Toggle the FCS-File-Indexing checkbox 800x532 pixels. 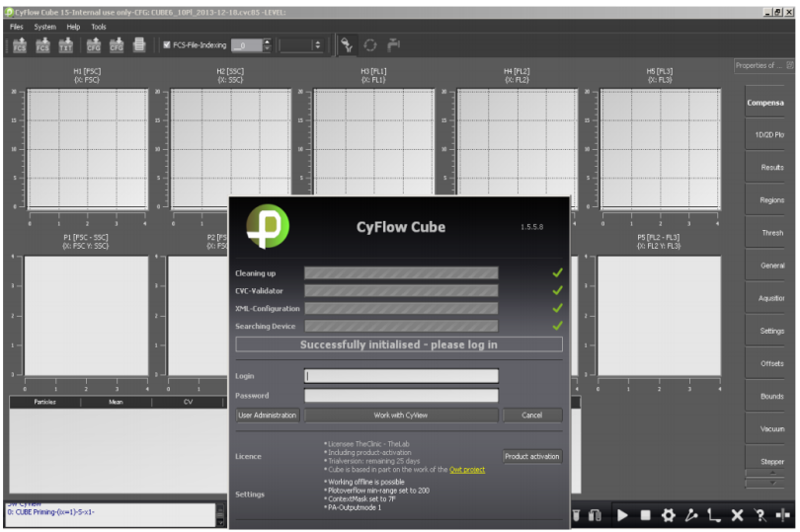tap(167, 45)
